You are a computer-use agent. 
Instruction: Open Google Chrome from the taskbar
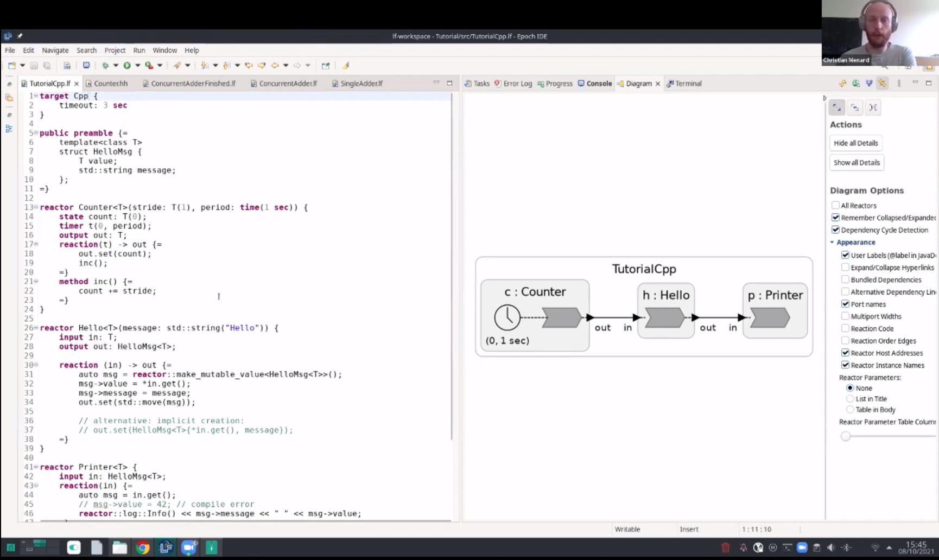pos(143,548)
